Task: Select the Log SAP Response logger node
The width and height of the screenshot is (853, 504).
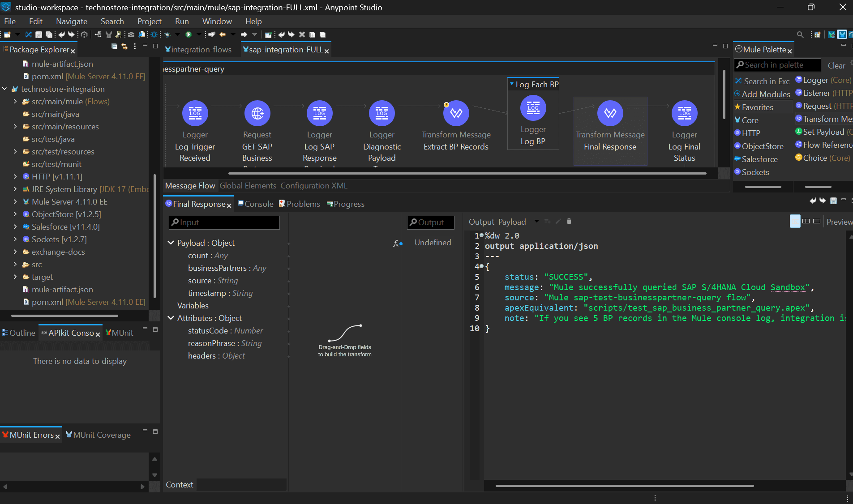Action: pos(319,113)
